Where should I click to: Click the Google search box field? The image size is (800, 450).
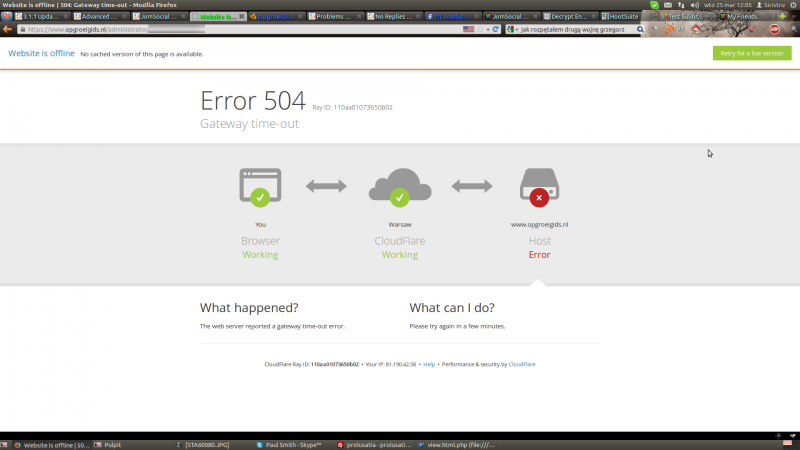[577, 30]
